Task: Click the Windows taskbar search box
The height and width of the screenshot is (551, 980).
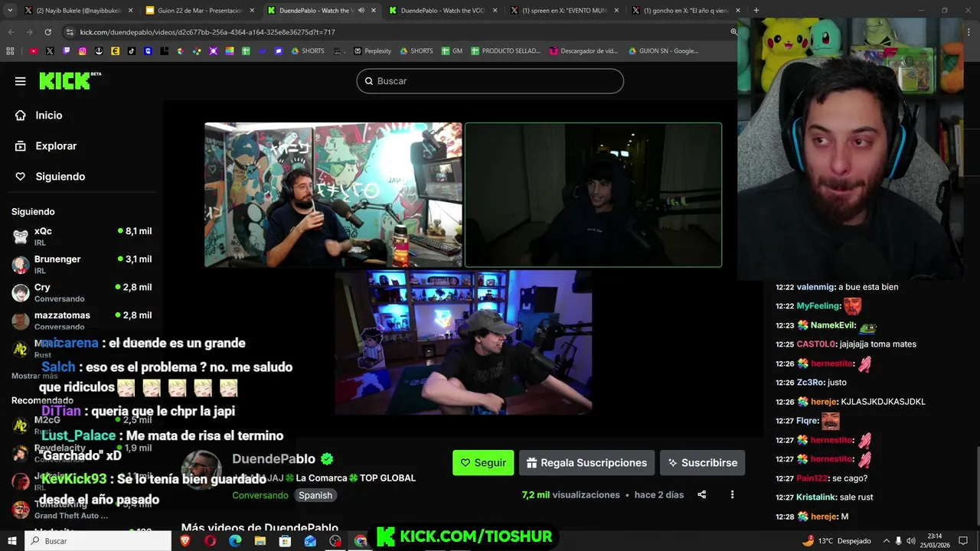Action: coord(98,540)
